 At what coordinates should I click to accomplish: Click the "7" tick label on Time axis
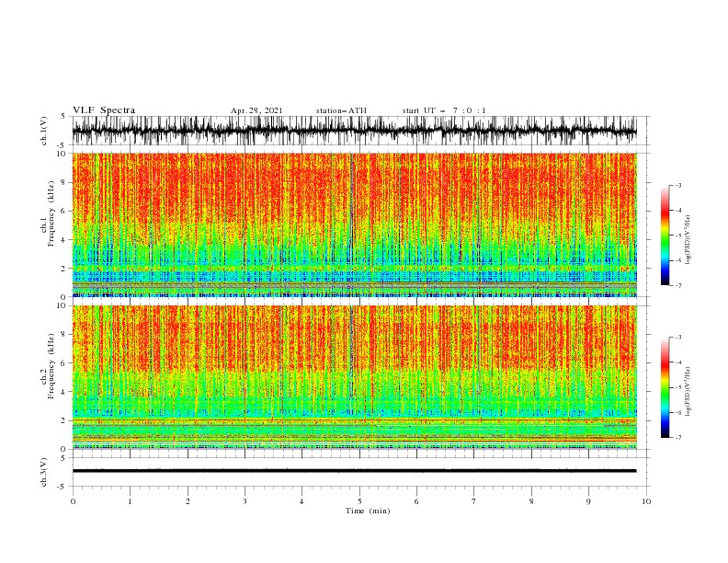click(x=474, y=501)
